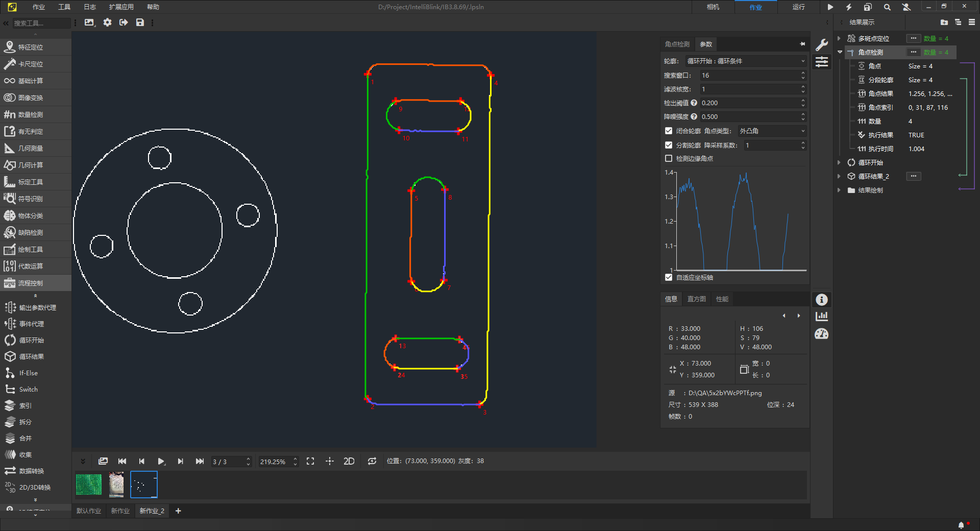Uncheck the 闭合轮廓 checkbox
The width and height of the screenshot is (980, 531).
click(x=669, y=131)
